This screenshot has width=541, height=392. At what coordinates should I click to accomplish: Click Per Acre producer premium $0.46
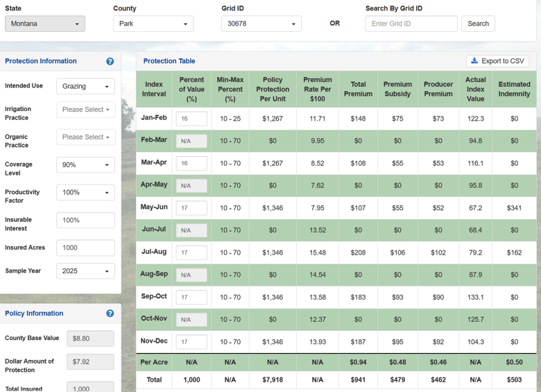[438, 362]
